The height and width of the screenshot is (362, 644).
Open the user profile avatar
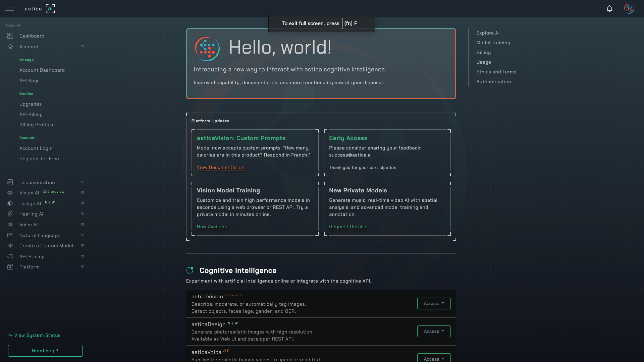(x=629, y=9)
